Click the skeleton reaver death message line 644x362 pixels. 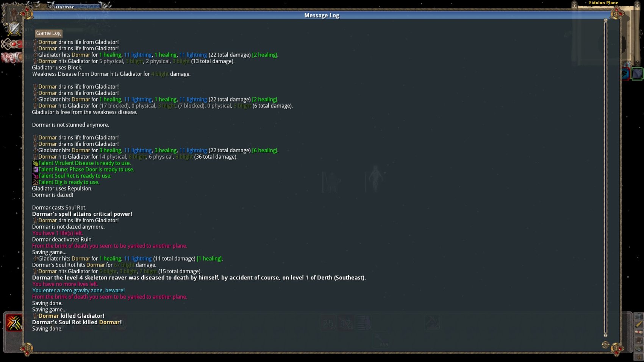click(x=199, y=278)
